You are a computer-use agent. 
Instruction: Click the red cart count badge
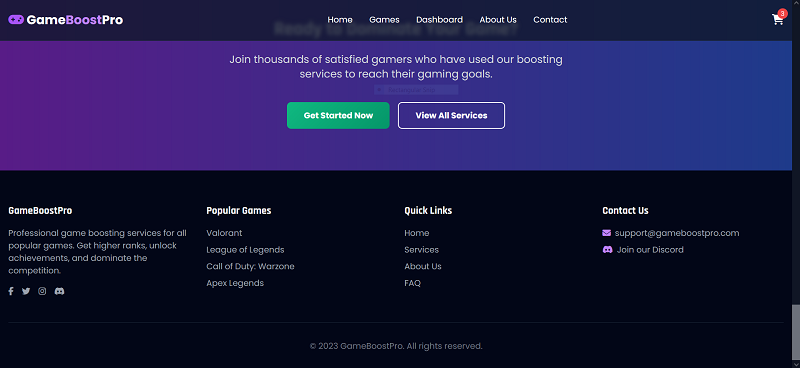(783, 14)
